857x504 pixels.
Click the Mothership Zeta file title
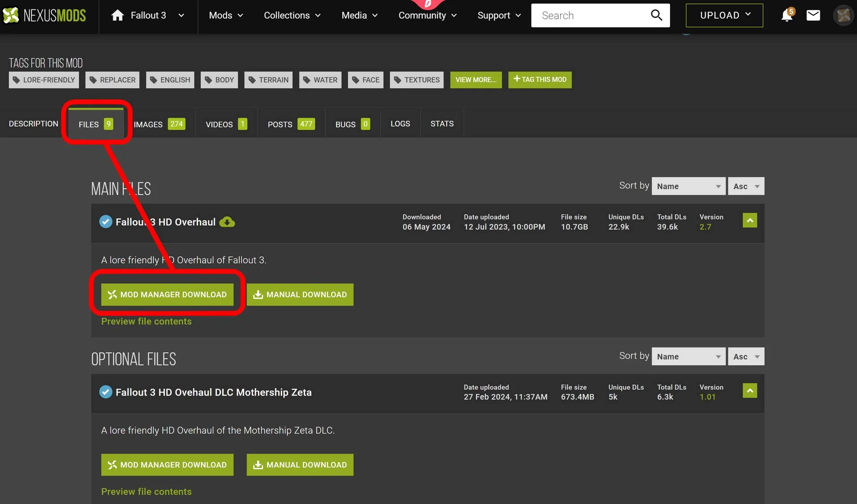pyautogui.click(x=214, y=392)
